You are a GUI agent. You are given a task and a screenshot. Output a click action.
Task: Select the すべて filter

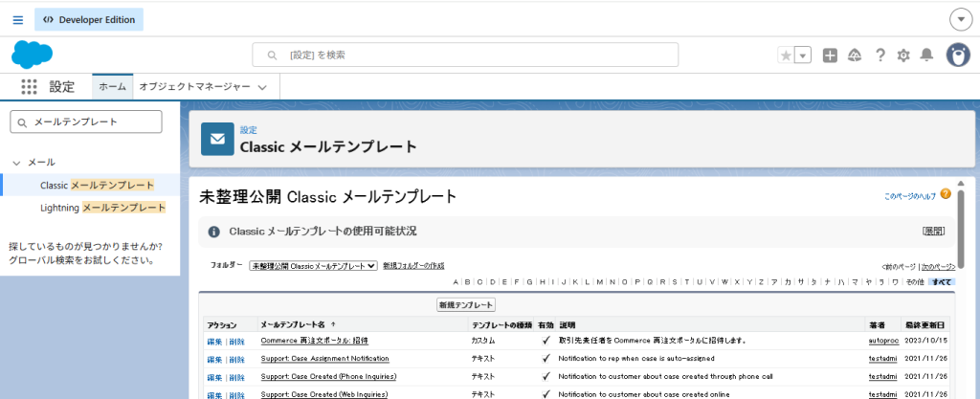942,281
